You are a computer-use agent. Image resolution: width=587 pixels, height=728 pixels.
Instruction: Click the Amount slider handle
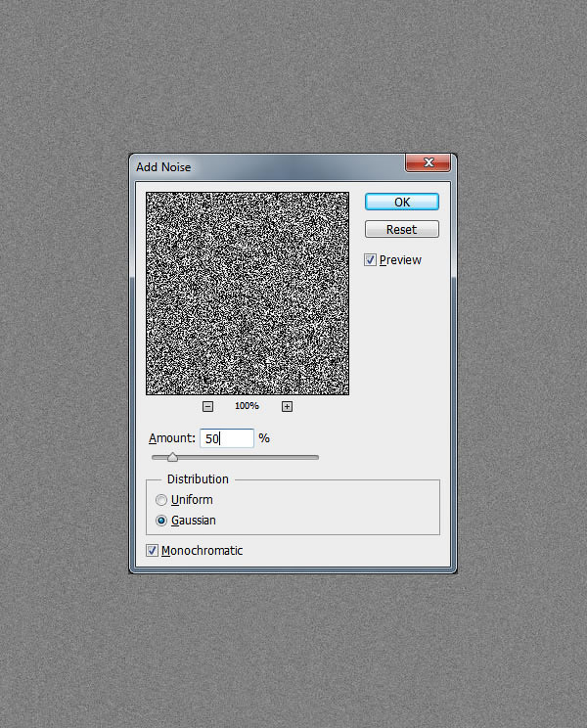(x=172, y=457)
